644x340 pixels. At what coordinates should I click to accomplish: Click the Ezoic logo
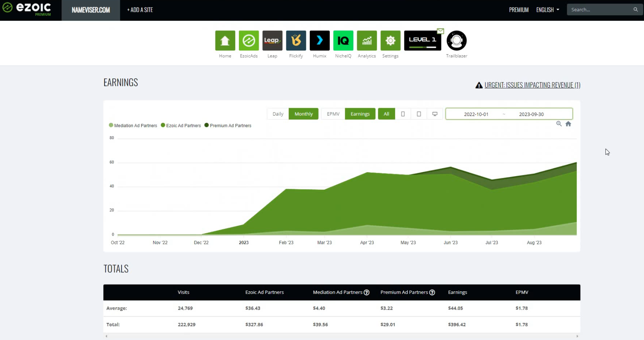(27, 8)
